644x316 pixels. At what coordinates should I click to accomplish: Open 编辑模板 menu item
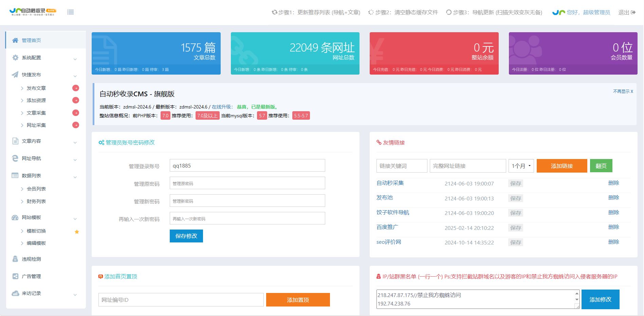pyautogui.click(x=36, y=243)
